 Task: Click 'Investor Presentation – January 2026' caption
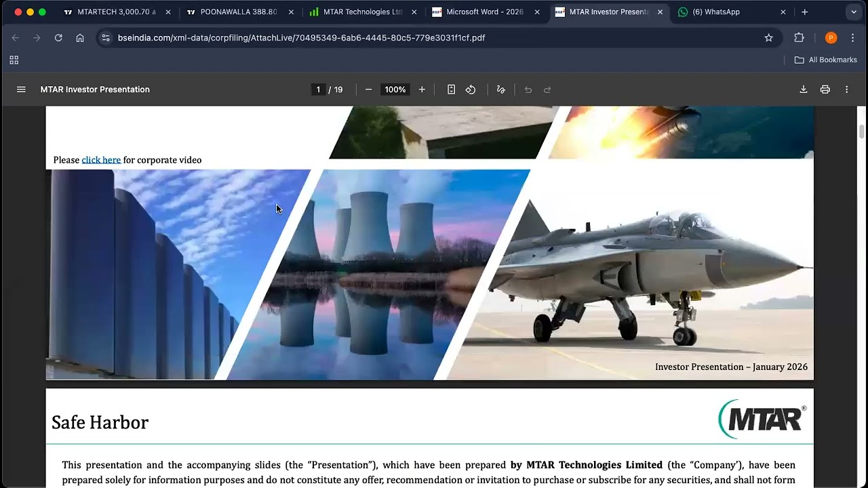[x=731, y=367]
